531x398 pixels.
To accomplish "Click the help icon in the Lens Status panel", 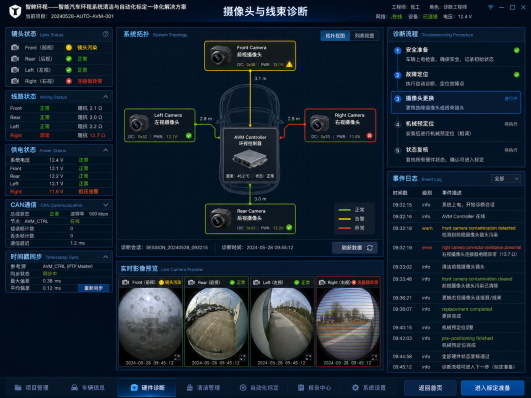I will 105,34.
